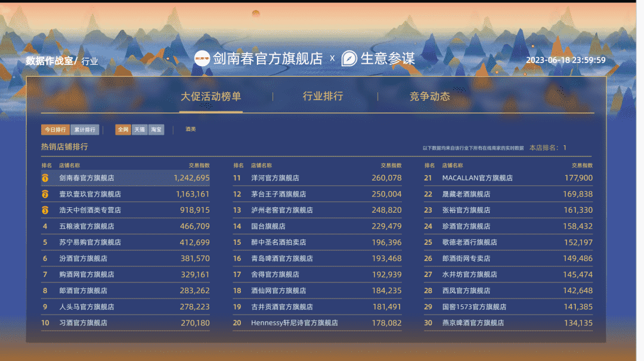The height and width of the screenshot is (361, 644).
Task: Click the rank 3 medal icon
Action: (45, 210)
